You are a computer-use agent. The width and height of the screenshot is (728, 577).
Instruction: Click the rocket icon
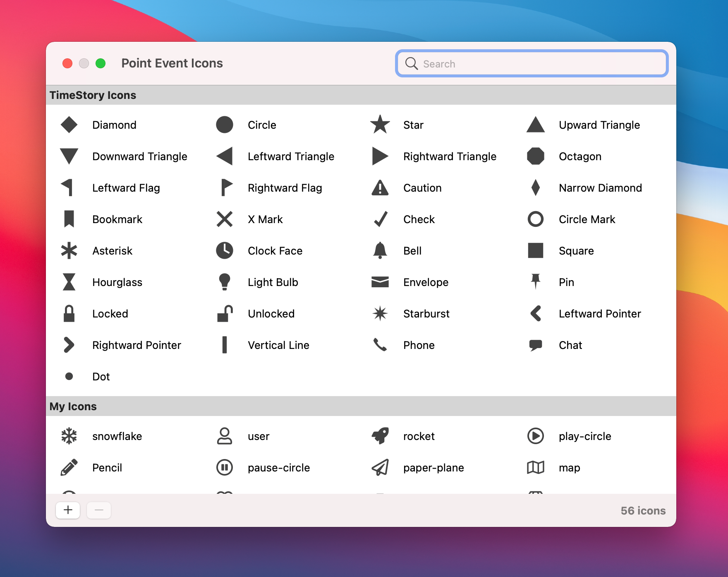[x=379, y=436]
